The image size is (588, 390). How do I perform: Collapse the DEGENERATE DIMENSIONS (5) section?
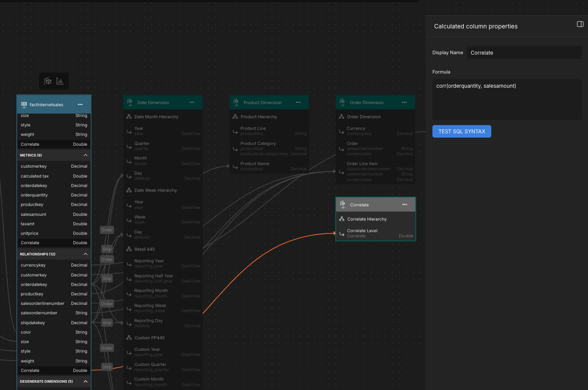coord(85,381)
